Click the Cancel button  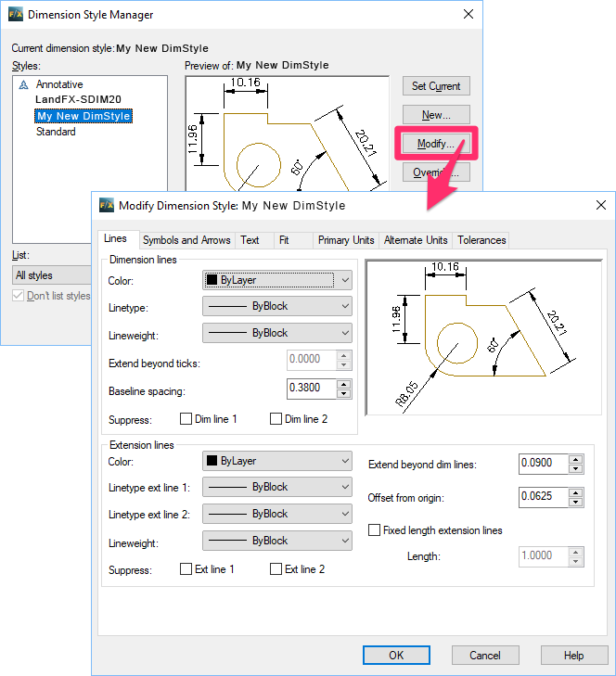(485, 656)
